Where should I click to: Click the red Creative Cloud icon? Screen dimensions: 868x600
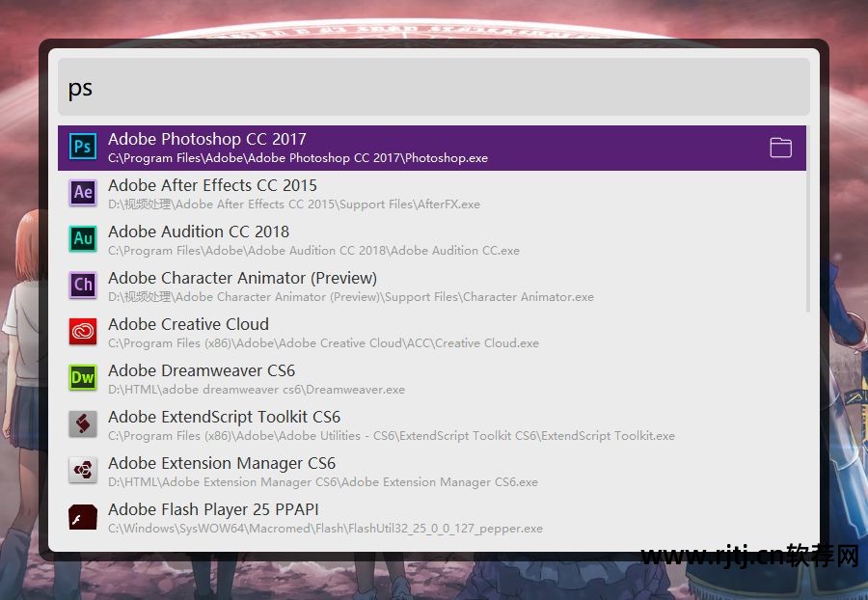[84, 332]
